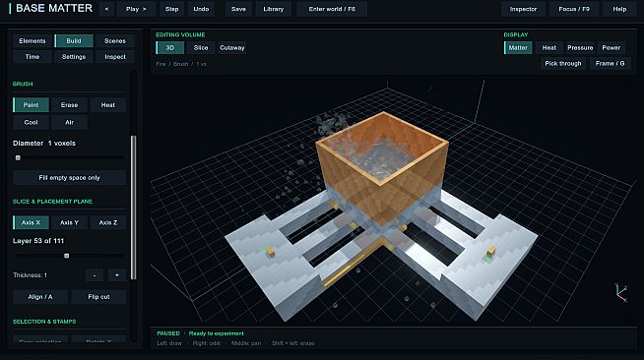Click the BRUSH section heading
The height and width of the screenshot is (360, 644).
pos(23,84)
